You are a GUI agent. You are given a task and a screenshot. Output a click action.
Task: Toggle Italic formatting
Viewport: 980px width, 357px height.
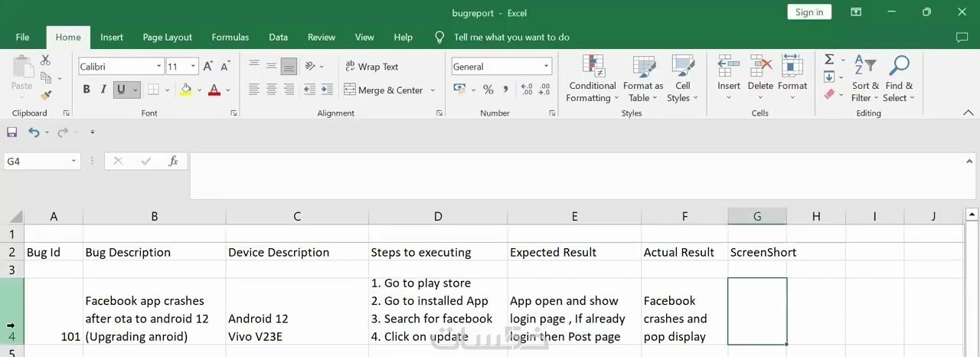[x=103, y=90]
